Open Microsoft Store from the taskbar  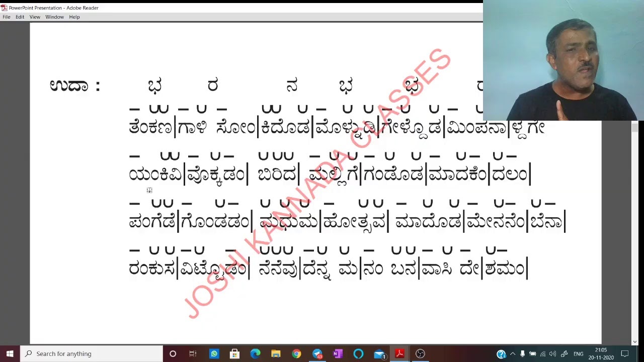coord(234,353)
